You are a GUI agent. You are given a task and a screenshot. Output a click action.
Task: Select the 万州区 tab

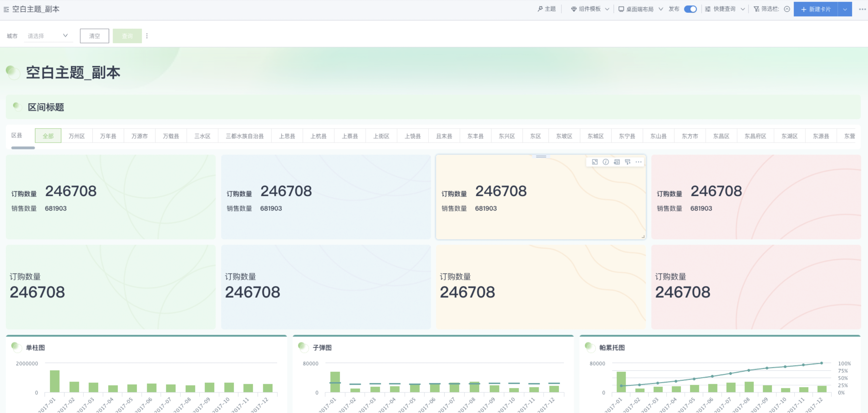(76, 136)
